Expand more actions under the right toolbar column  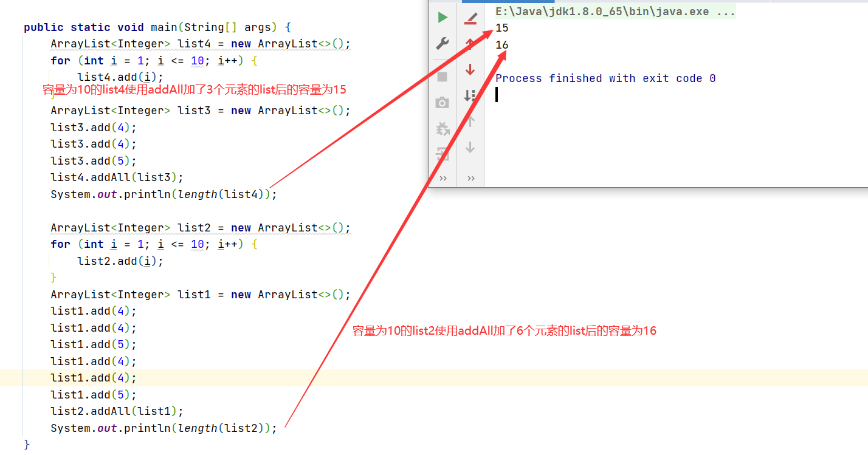click(470, 178)
